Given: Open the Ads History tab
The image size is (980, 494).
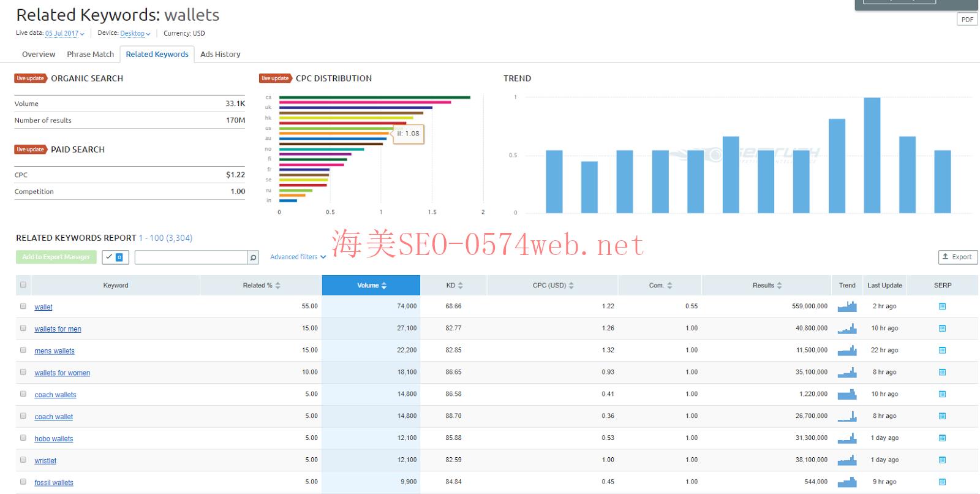Looking at the screenshot, I should [220, 55].
